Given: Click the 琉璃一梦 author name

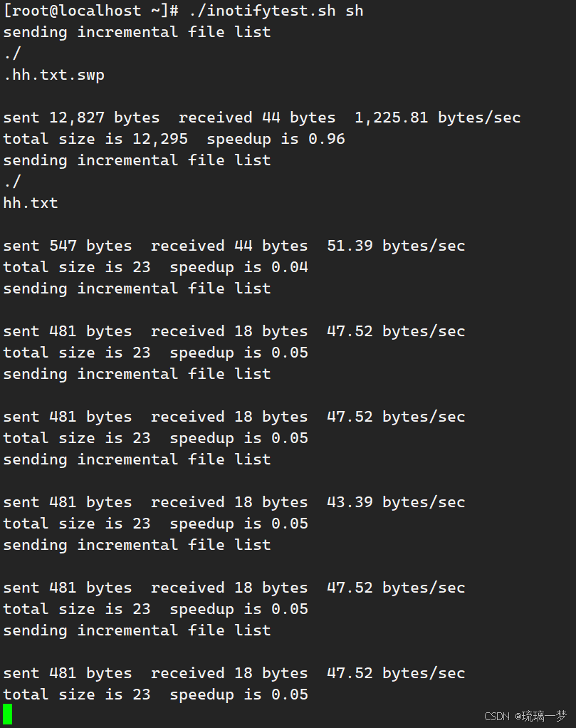Looking at the screenshot, I should pyautogui.click(x=544, y=717).
